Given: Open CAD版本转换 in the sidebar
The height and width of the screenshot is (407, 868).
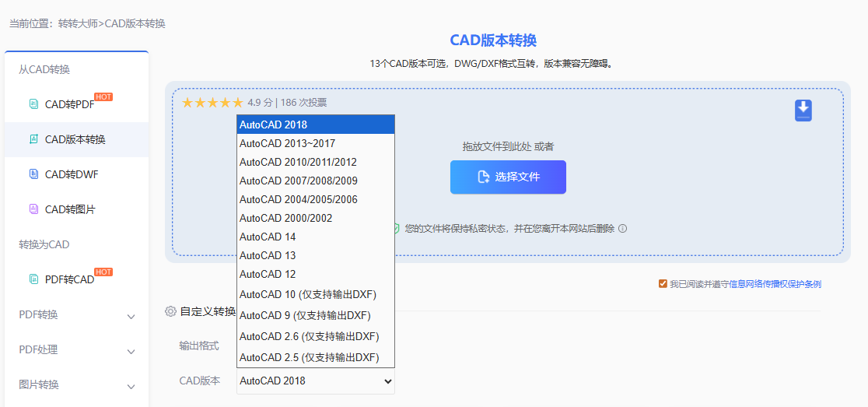Looking at the screenshot, I should pos(75,139).
